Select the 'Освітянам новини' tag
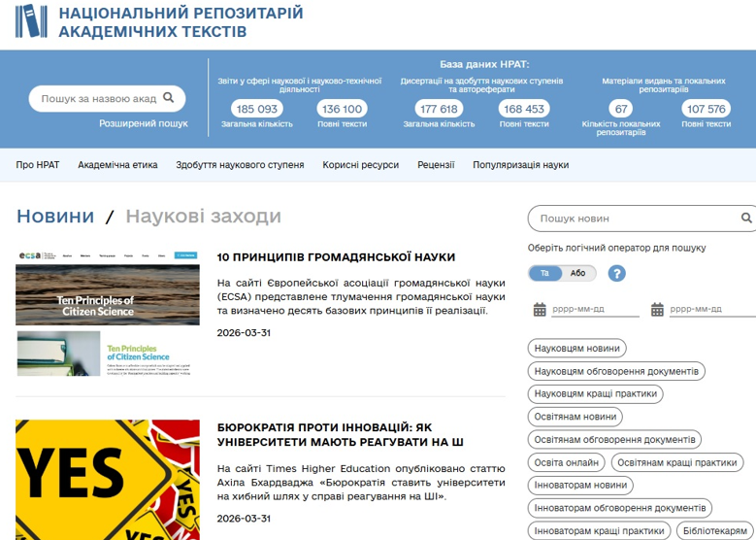756x540 pixels. (x=575, y=417)
